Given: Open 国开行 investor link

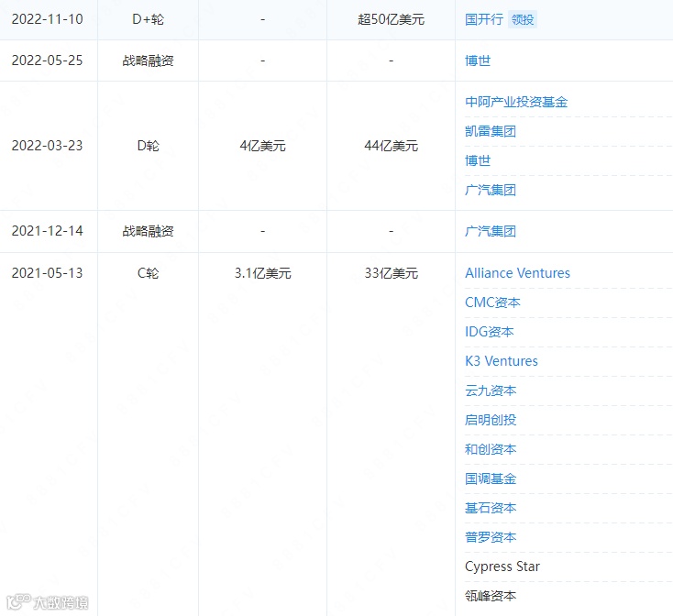Looking at the screenshot, I should 484,19.
